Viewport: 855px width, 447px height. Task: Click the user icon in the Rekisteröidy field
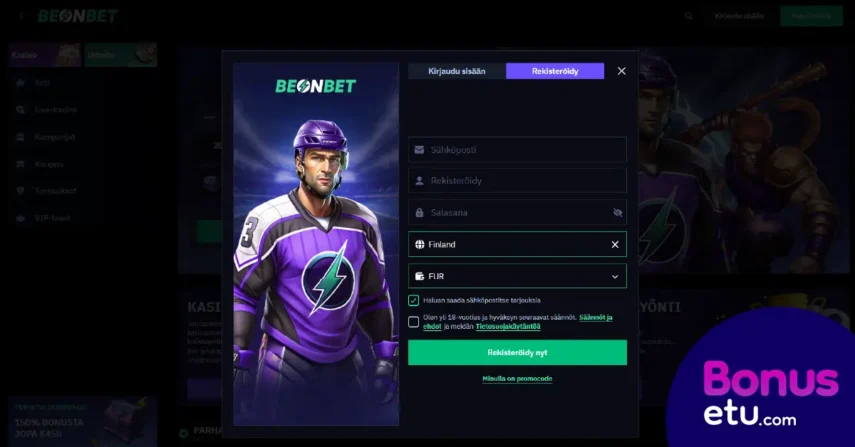pos(419,180)
